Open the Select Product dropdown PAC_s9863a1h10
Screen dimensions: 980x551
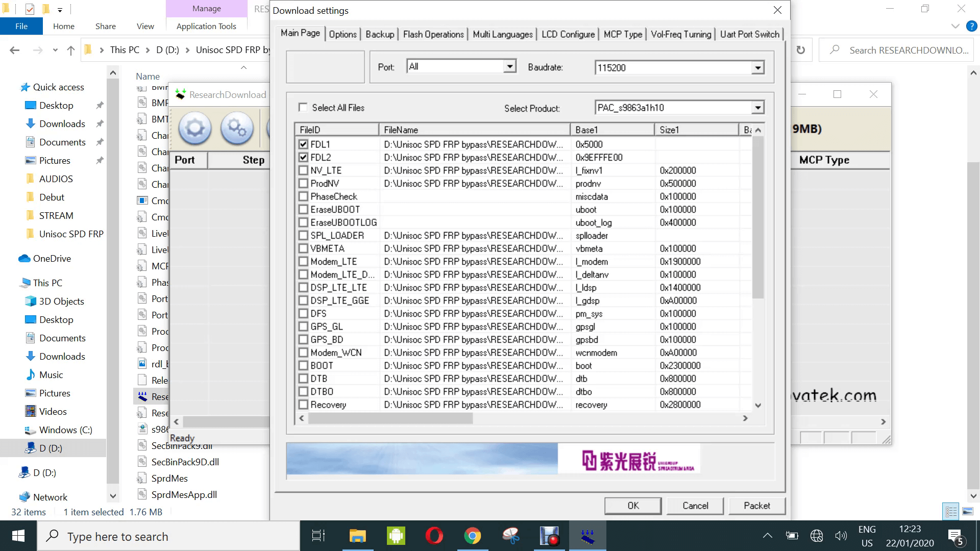(x=758, y=107)
